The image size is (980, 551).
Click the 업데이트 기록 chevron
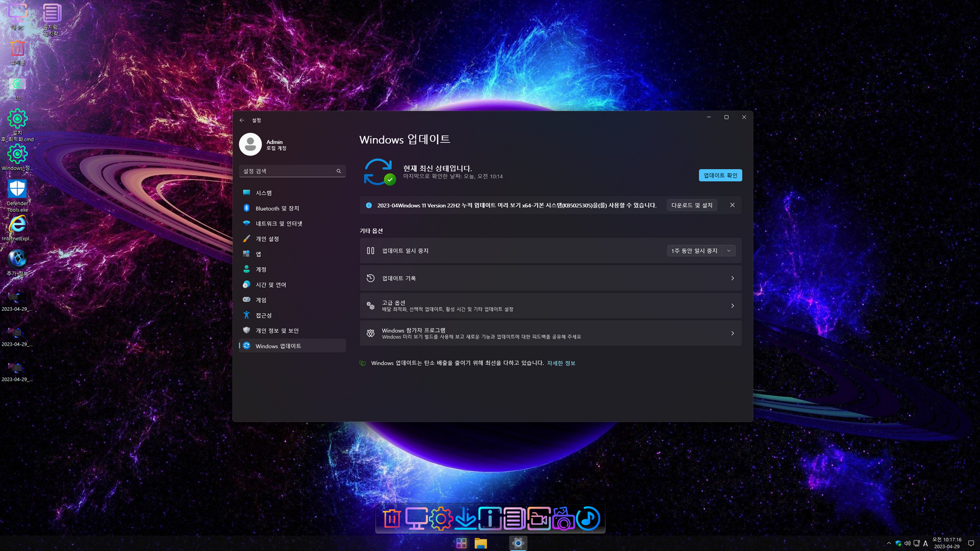(x=733, y=278)
